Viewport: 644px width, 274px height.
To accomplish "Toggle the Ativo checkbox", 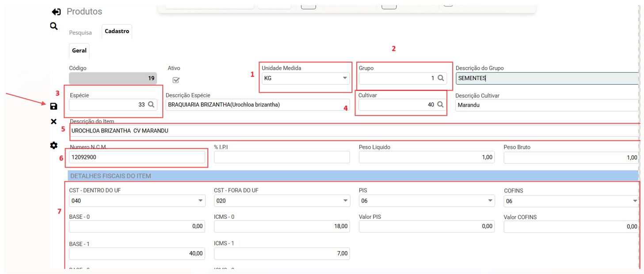I will pos(175,80).
